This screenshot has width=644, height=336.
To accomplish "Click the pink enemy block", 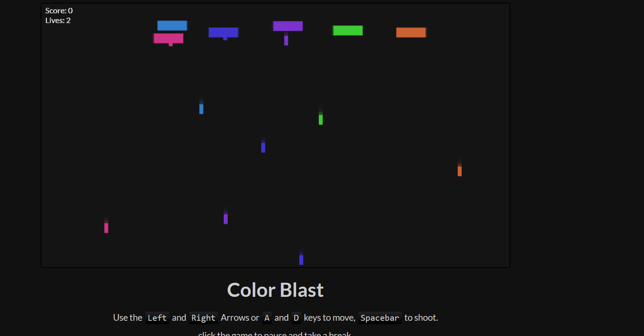I will coord(169,38).
